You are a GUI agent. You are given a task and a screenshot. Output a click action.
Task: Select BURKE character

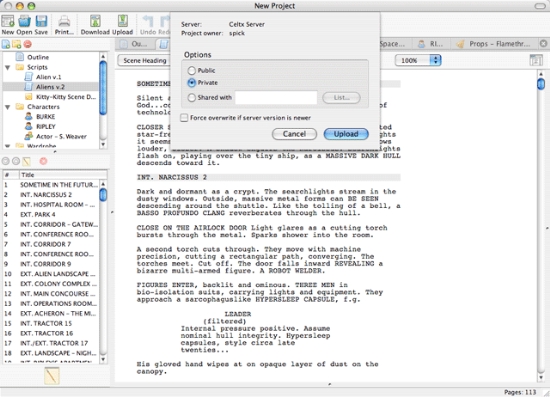click(x=46, y=116)
